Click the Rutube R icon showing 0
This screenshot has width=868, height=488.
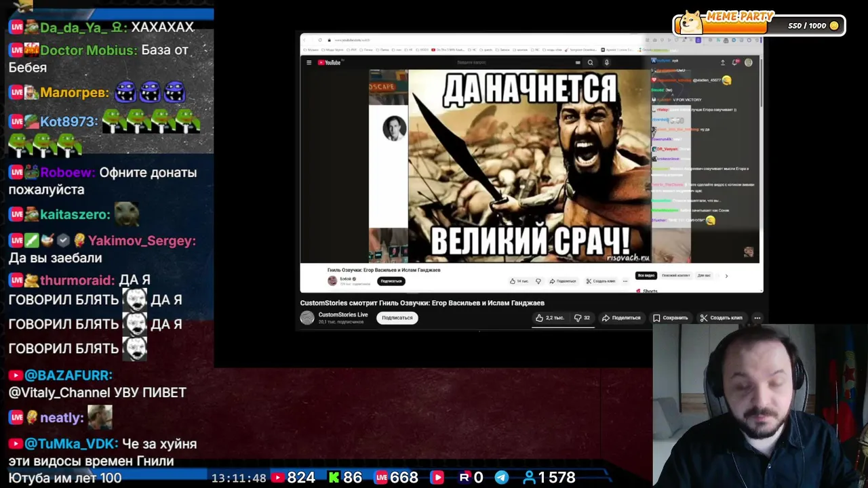coord(464,478)
